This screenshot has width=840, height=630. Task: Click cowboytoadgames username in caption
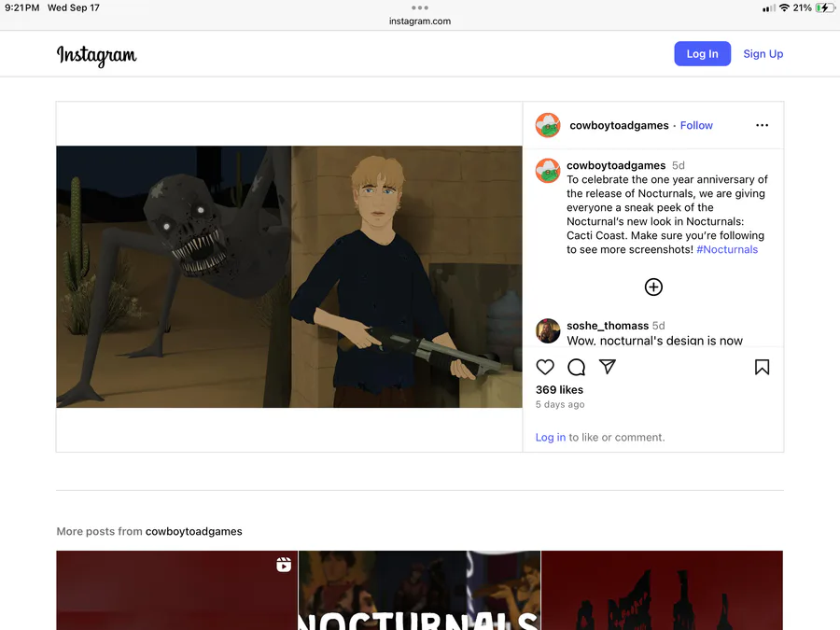616,165
